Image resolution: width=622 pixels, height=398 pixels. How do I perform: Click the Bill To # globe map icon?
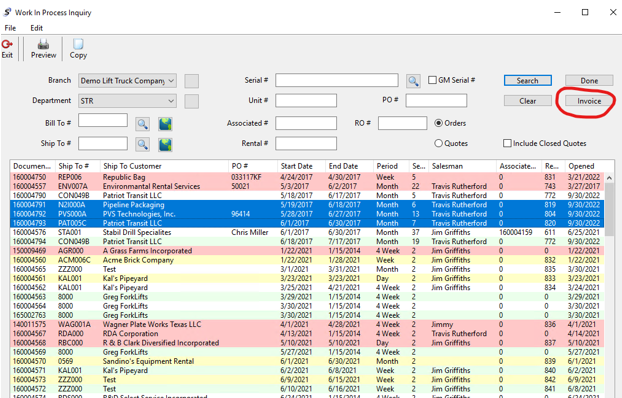(165, 124)
